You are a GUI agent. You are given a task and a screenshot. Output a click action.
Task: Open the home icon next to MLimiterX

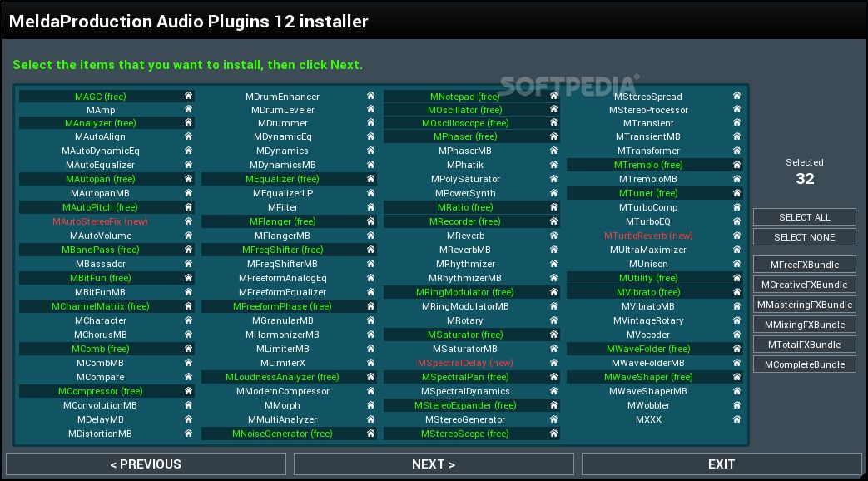[x=370, y=363]
